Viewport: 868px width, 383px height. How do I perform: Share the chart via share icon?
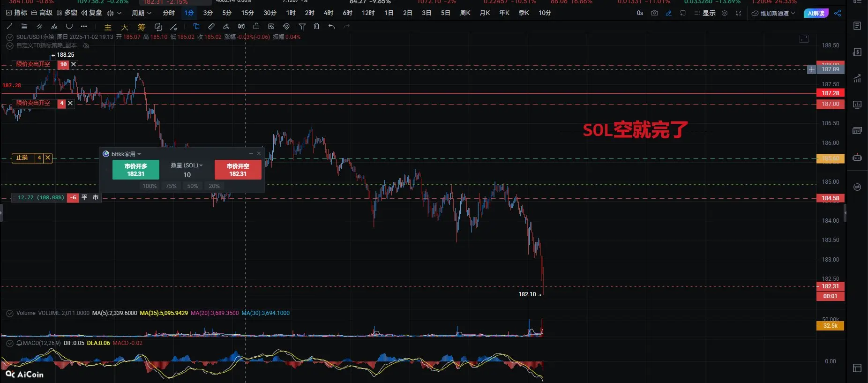[838, 13]
